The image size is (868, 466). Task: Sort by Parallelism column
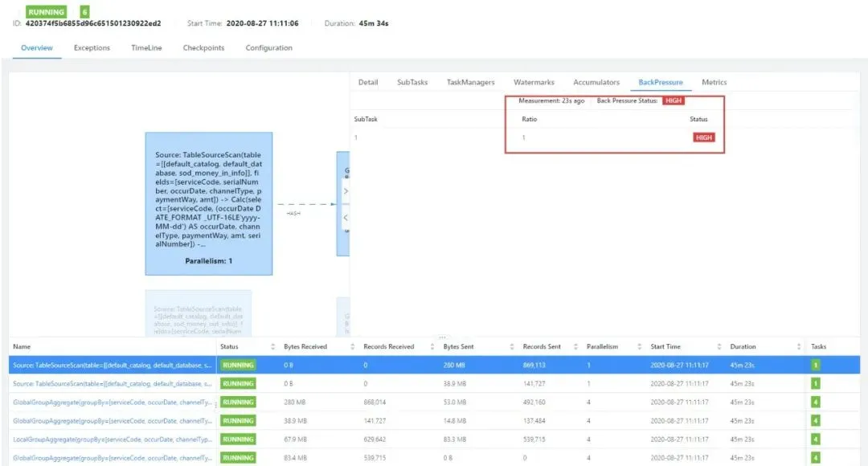(x=639, y=346)
